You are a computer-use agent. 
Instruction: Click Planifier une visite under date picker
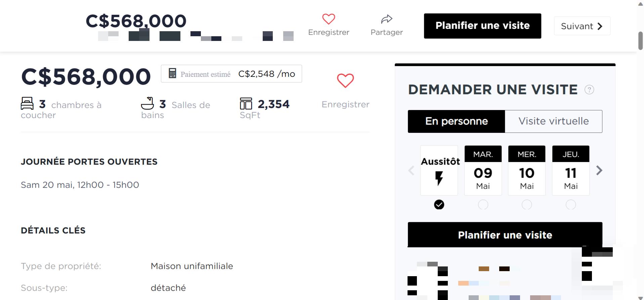click(x=505, y=235)
